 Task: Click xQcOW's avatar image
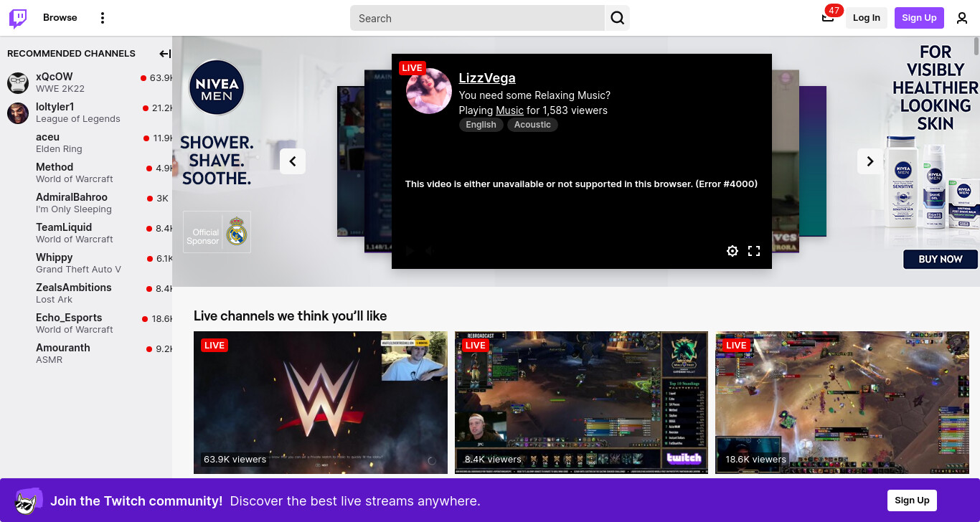click(18, 83)
